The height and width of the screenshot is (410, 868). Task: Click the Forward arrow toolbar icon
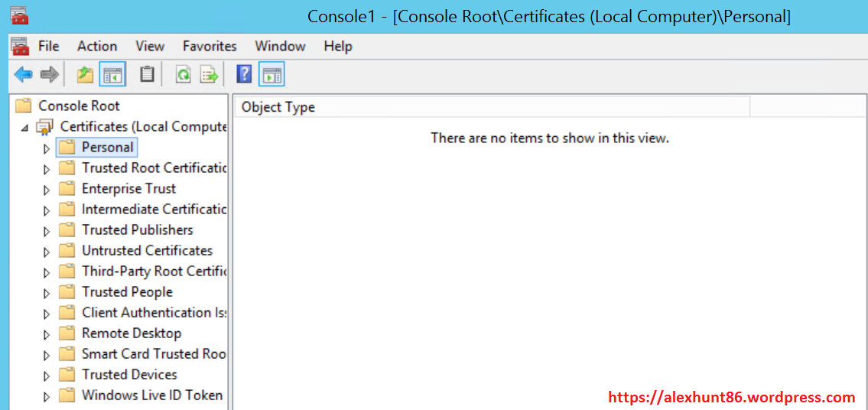pyautogui.click(x=49, y=74)
